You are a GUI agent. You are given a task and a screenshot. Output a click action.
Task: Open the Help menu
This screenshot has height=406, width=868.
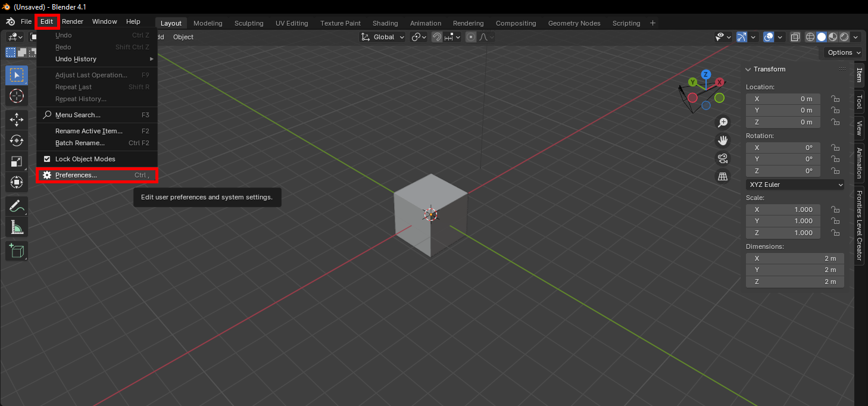[133, 21]
